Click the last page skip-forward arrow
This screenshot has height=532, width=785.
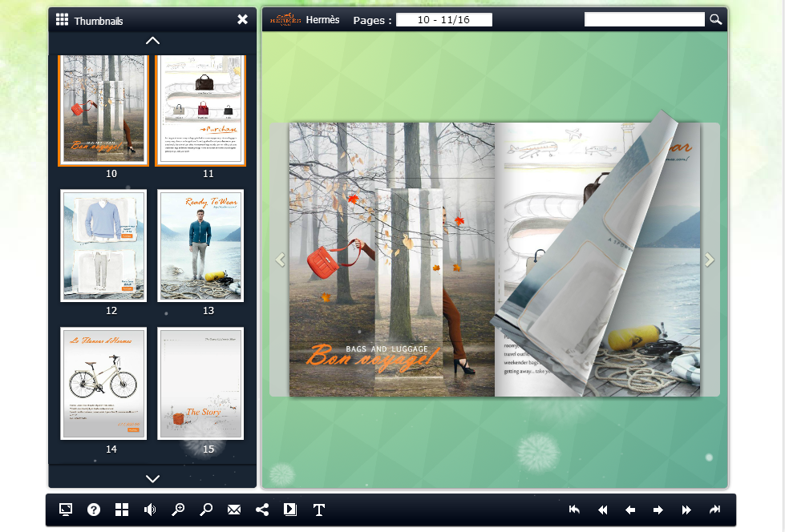714,510
